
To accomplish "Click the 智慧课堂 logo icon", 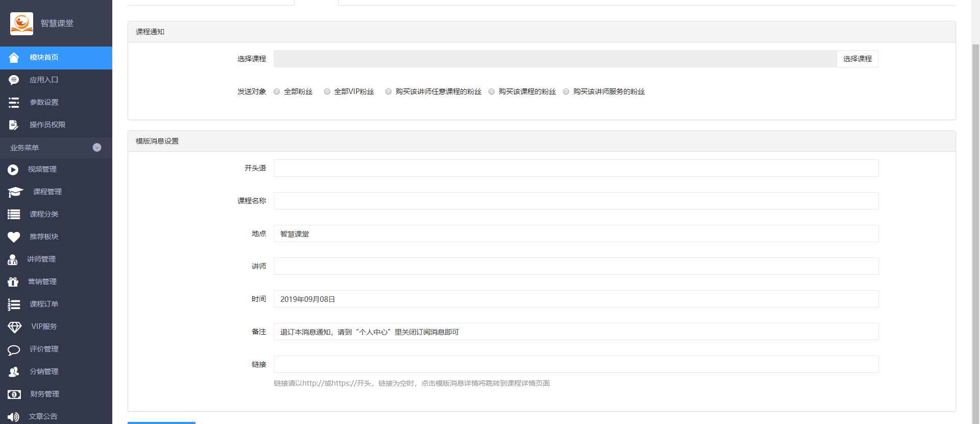I will [x=21, y=23].
